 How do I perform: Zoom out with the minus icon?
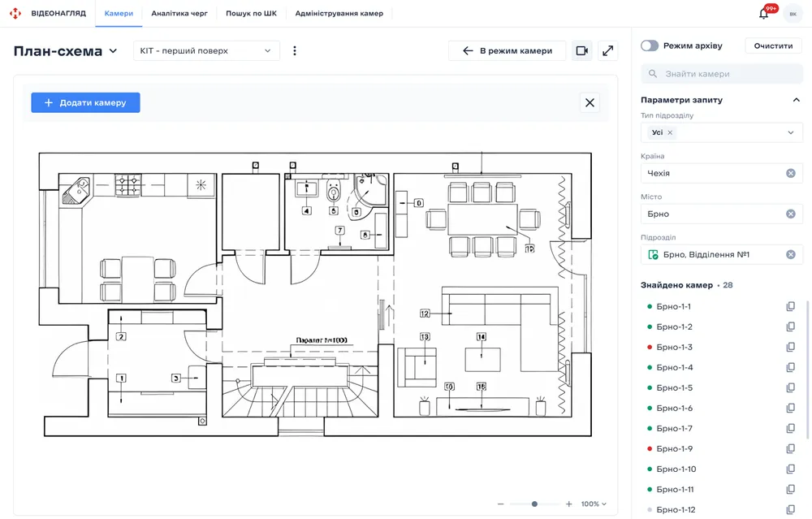[501, 504]
